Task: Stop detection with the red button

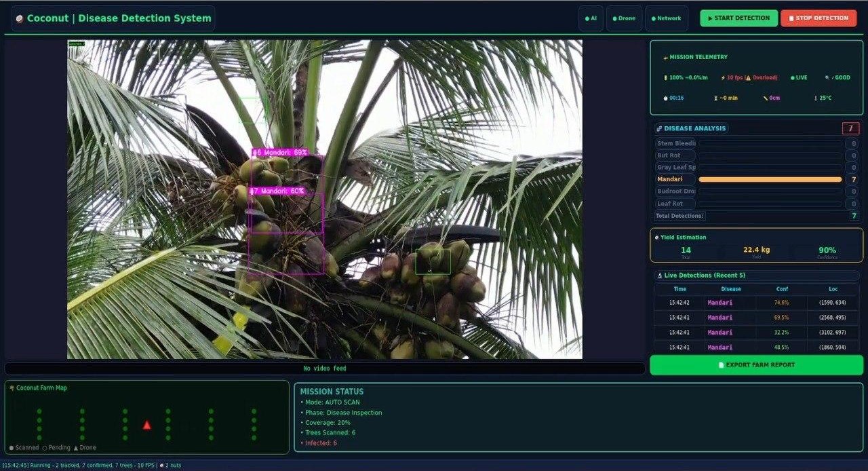Action: pos(818,18)
